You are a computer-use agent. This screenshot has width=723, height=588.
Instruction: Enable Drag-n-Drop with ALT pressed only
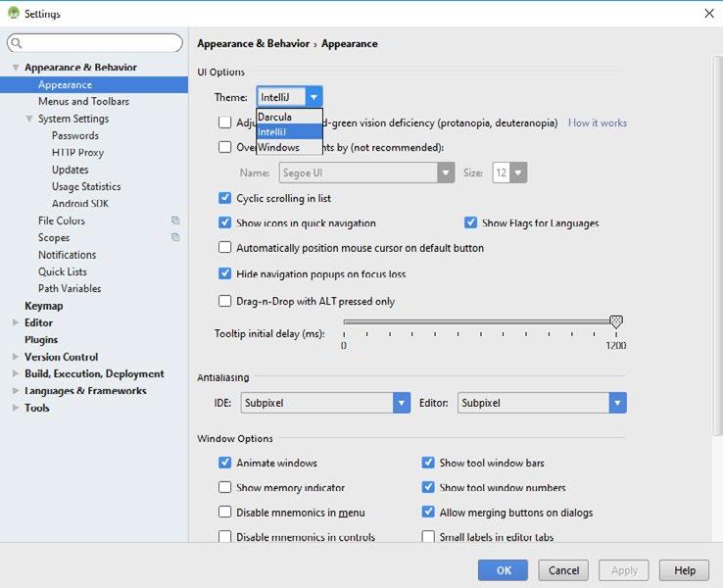pos(224,301)
